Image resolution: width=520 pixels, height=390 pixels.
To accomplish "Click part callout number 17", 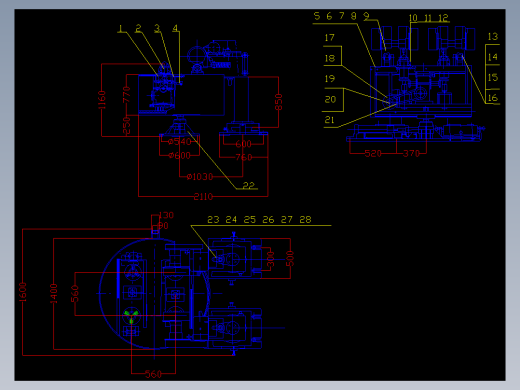I will coord(329,38).
